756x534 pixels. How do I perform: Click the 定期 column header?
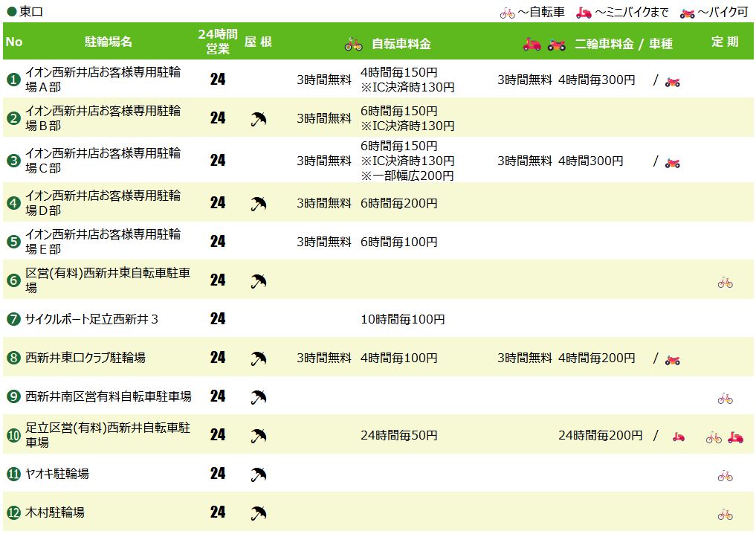click(724, 42)
